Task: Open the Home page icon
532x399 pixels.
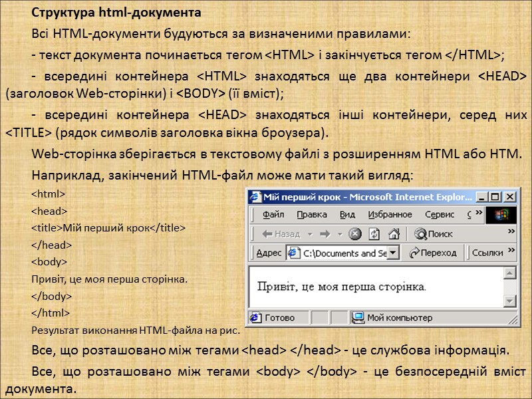Action: (394, 233)
